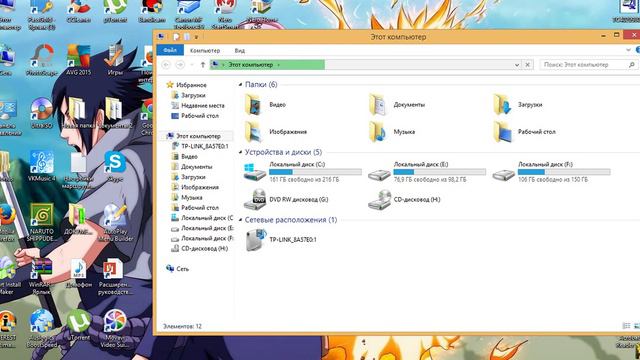The height and width of the screenshot is (360, 640).
Task: Open the address bar history dropdown
Action: 517,64
